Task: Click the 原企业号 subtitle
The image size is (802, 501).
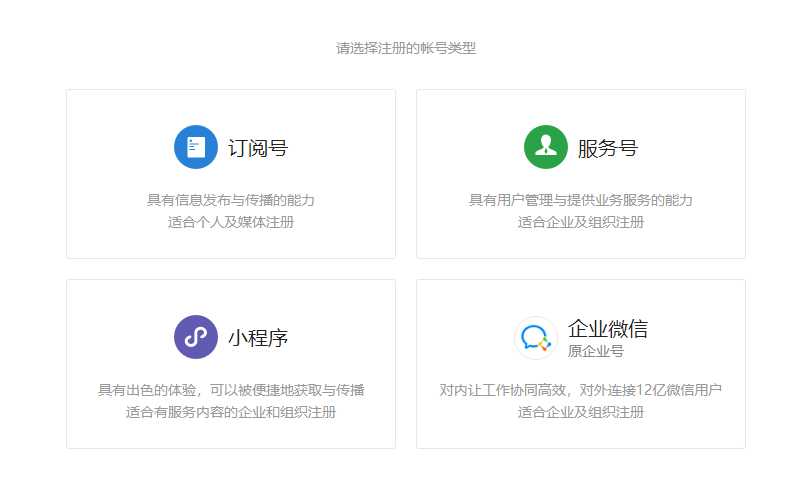Action: (595, 351)
